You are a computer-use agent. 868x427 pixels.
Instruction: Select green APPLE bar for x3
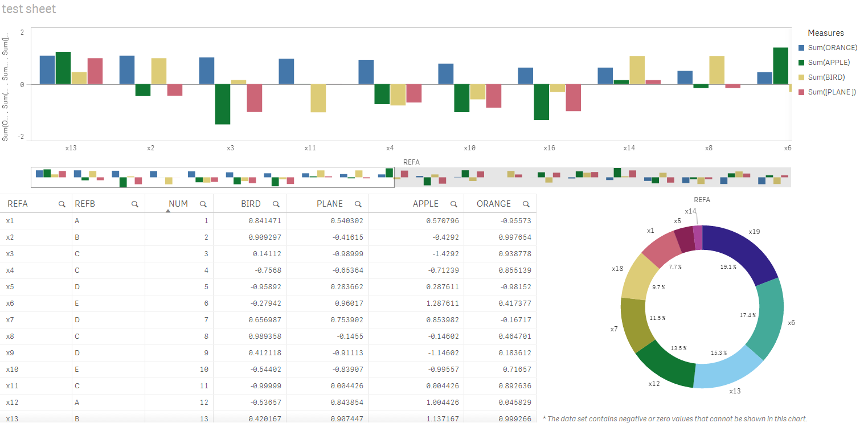coord(223,104)
